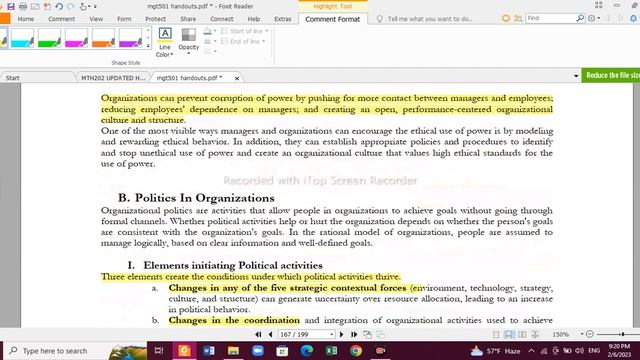Screen dimensions: 640x360
Task: Expand the shape style gallery
Action: [x=148, y=46]
